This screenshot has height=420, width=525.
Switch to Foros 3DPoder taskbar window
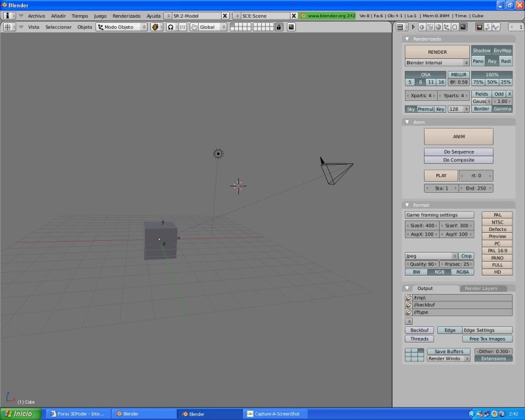point(77,414)
